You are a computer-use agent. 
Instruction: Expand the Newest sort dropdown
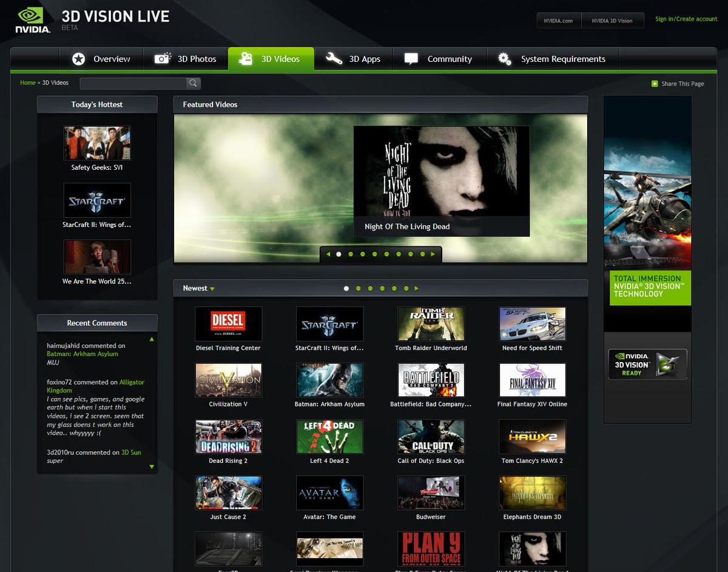[199, 288]
